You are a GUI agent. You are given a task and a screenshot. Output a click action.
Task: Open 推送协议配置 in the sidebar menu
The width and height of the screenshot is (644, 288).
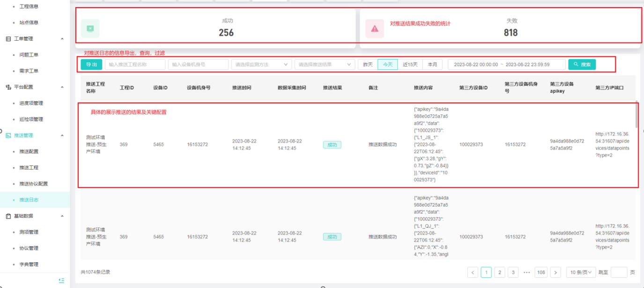coord(33,184)
